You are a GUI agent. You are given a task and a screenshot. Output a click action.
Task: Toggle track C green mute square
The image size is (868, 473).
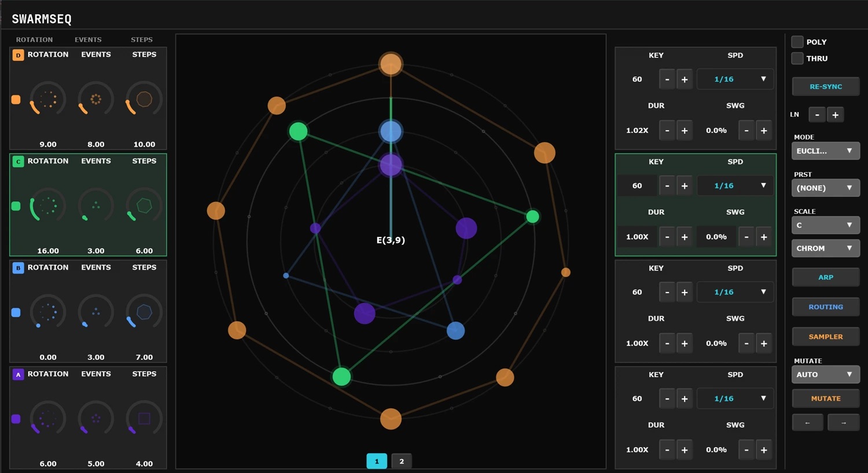[16, 206]
